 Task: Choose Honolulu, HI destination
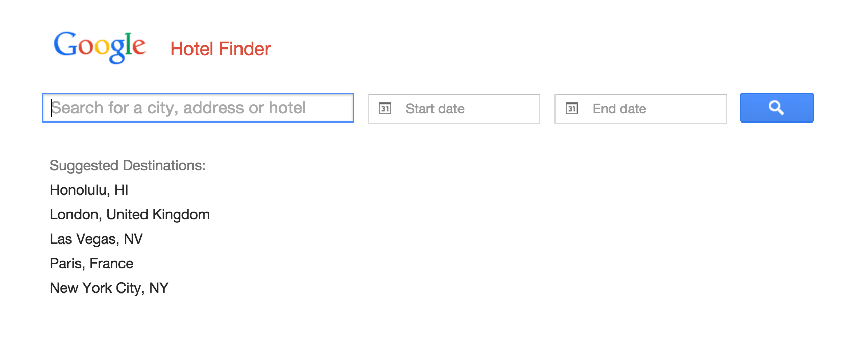coord(89,190)
